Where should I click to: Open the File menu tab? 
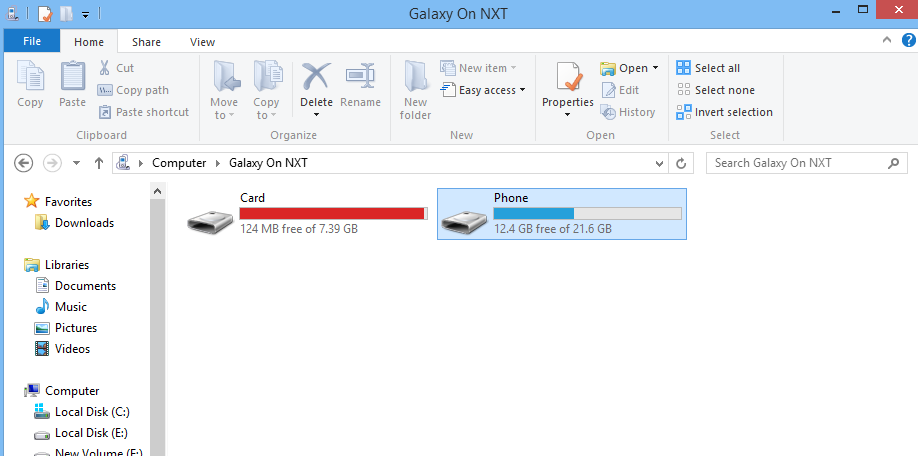(x=32, y=41)
